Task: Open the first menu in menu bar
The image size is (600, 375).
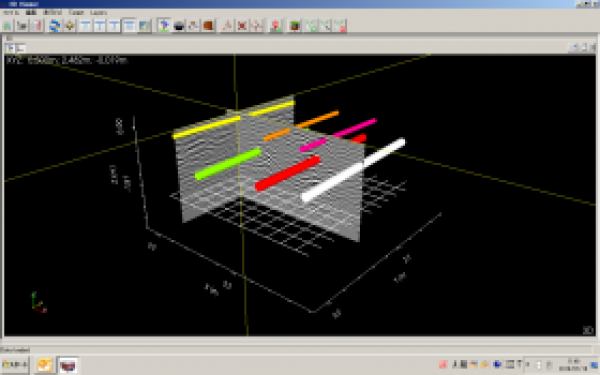Action: click(11, 13)
